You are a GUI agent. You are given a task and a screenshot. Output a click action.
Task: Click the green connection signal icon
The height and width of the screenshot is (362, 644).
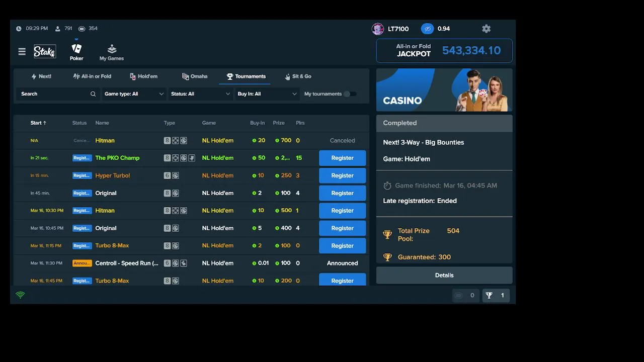coord(20,295)
